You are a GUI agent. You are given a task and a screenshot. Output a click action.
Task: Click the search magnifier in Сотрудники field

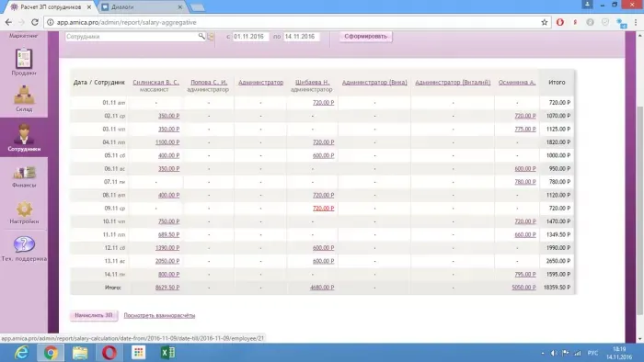(x=201, y=36)
